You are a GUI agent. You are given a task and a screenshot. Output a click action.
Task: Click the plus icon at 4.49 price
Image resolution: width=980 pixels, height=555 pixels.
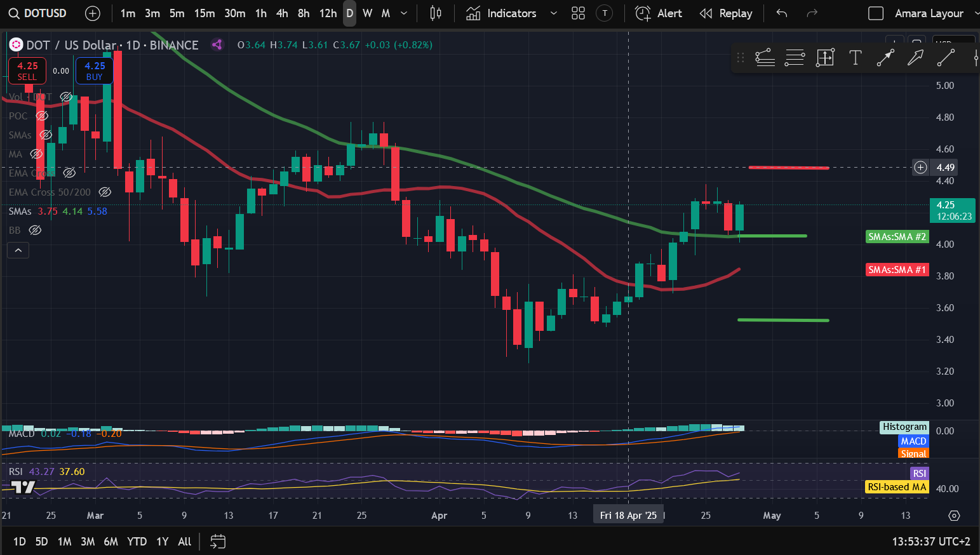tap(920, 168)
